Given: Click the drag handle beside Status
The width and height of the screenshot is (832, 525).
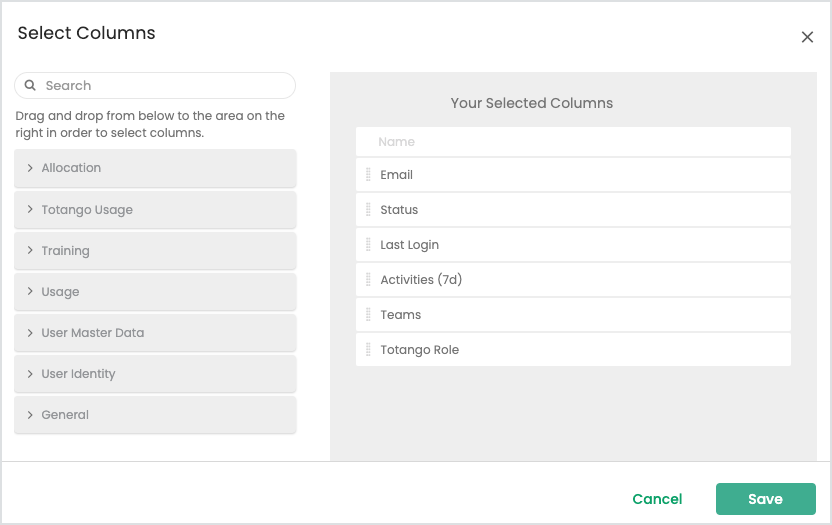Looking at the screenshot, I should [x=368, y=210].
